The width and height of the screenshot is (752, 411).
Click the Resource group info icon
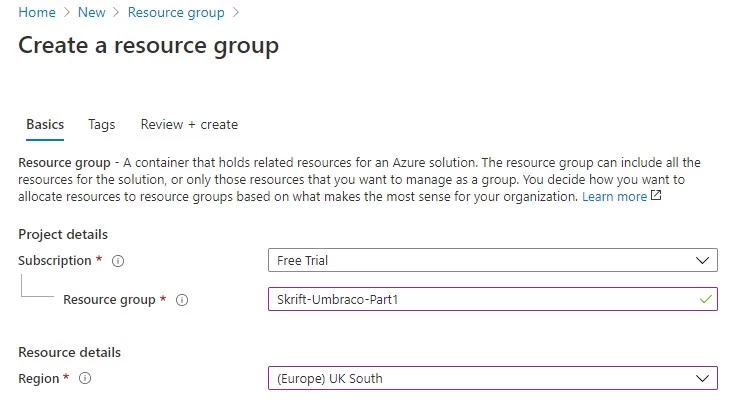[182, 300]
